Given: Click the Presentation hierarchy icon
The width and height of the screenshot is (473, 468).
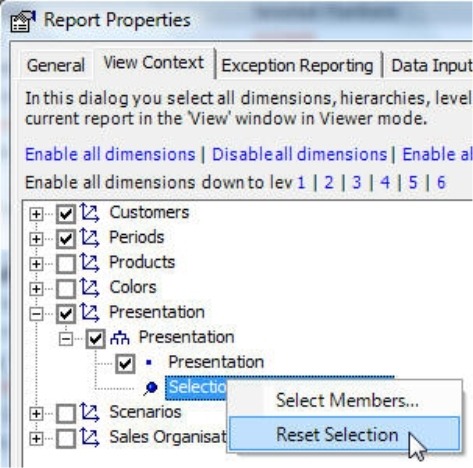Looking at the screenshot, I should click(120, 338).
